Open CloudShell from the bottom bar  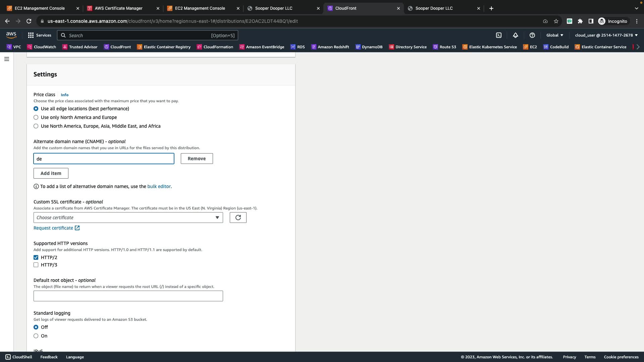click(x=19, y=357)
